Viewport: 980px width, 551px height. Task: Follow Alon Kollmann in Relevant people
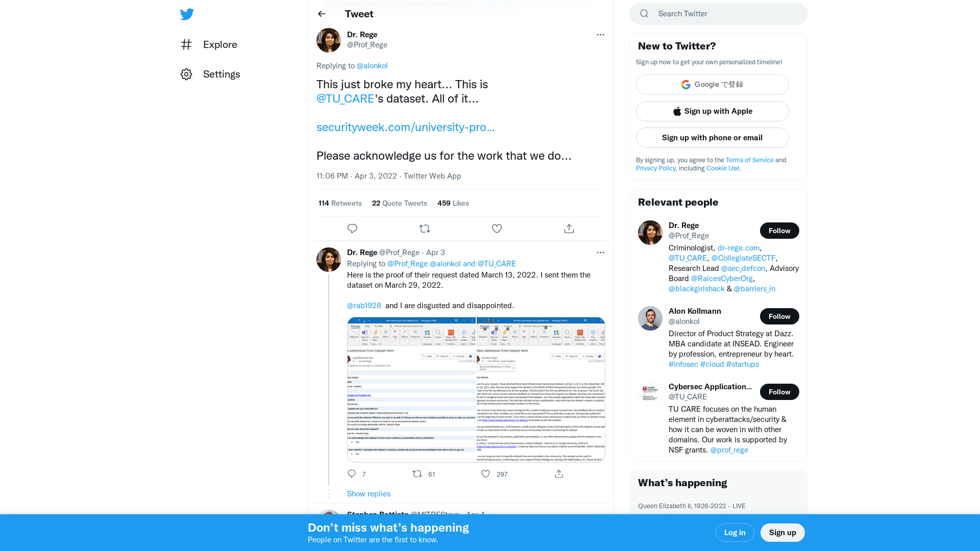(779, 316)
